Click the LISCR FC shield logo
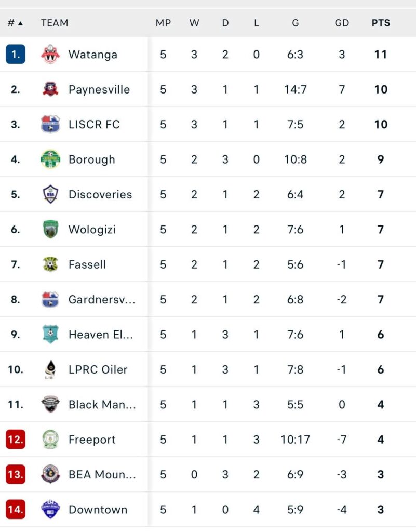Viewport: 416px width, 532px height. (50, 124)
